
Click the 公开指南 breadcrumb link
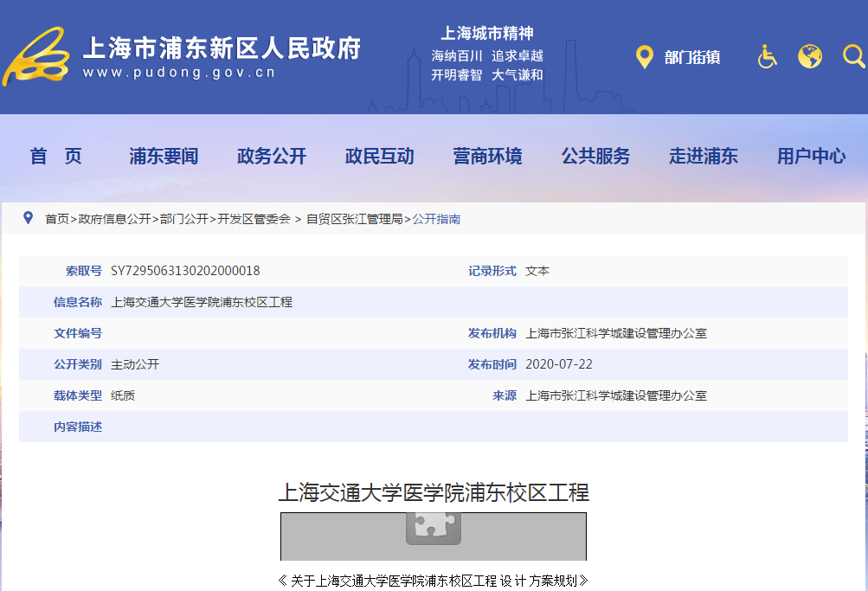click(x=436, y=219)
